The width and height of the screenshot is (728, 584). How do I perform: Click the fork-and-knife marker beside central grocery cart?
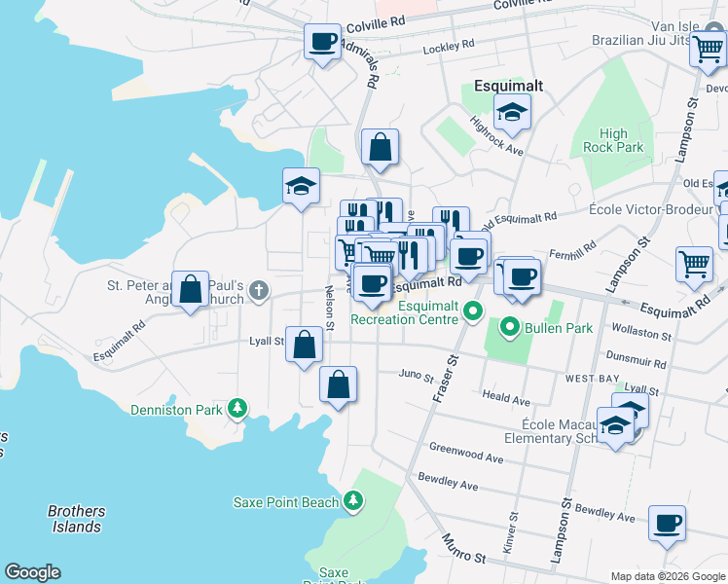pyautogui.click(x=410, y=258)
